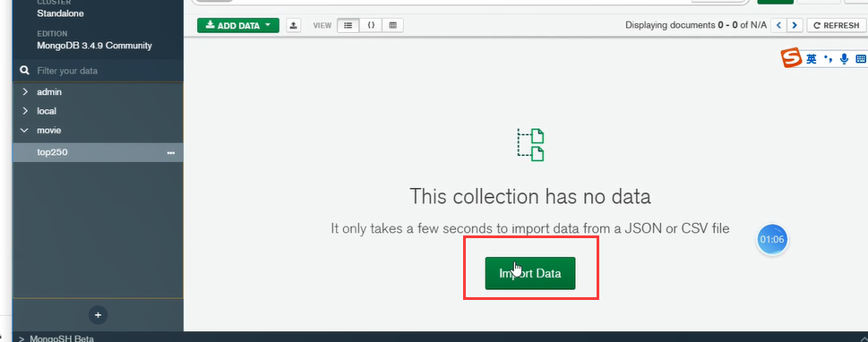Click the Import Data button
The width and height of the screenshot is (868, 342).
coord(530,273)
